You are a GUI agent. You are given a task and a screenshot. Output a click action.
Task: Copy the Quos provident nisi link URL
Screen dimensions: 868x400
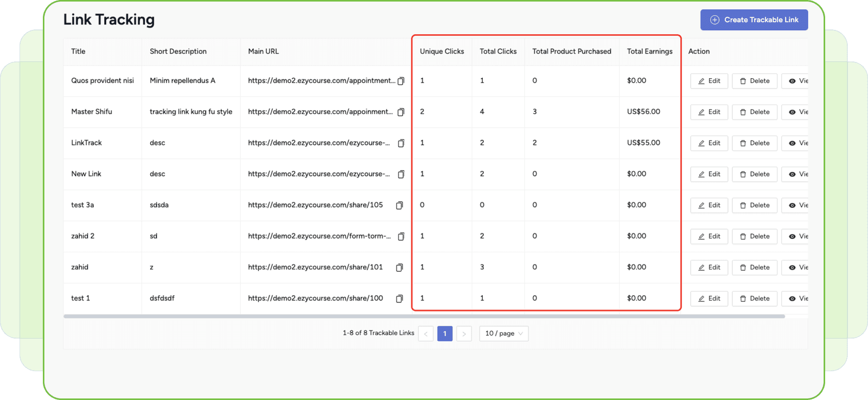click(x=401, y=81)
